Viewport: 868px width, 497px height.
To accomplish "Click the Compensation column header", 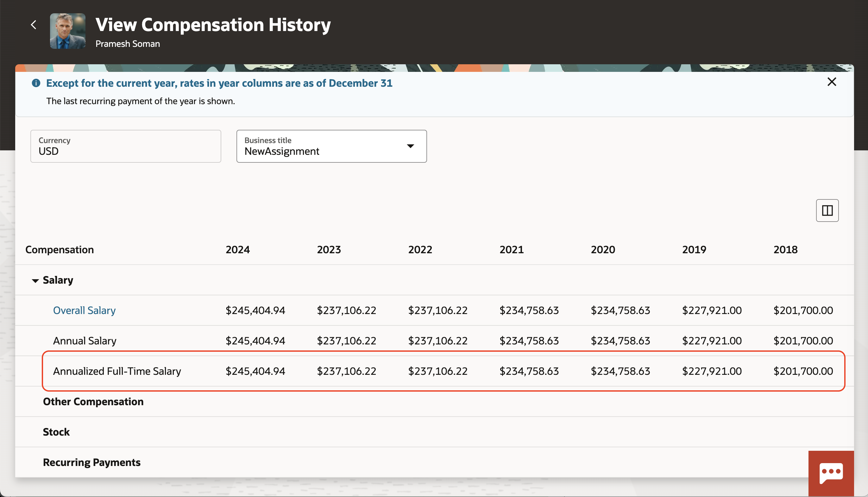I will [x=60, y=249].
